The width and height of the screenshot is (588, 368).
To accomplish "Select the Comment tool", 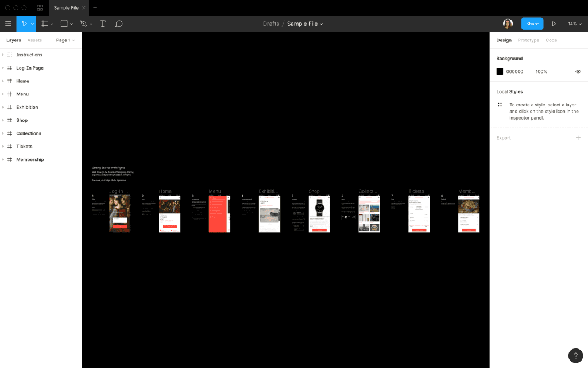I will (119, 24).
